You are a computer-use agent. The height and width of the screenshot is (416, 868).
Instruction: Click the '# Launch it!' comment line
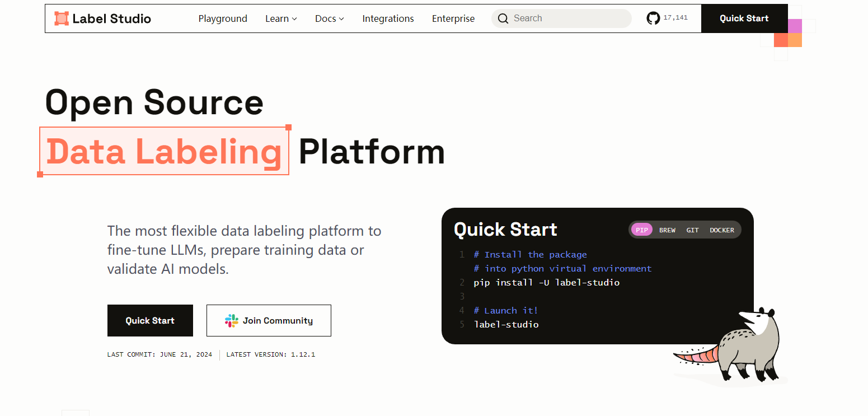point(505,311)
